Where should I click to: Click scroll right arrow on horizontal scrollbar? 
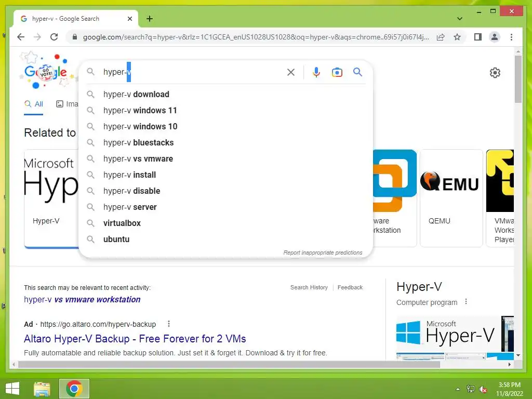(509, 364)
